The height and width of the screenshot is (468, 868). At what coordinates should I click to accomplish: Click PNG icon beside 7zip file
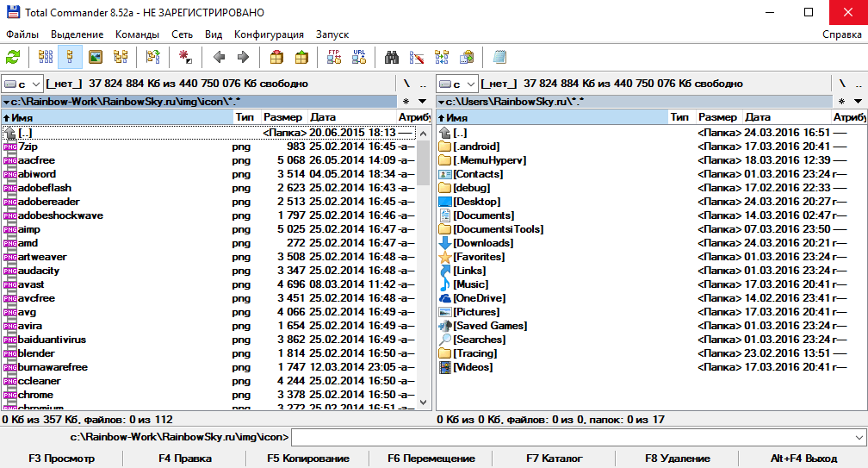[9, 147]
